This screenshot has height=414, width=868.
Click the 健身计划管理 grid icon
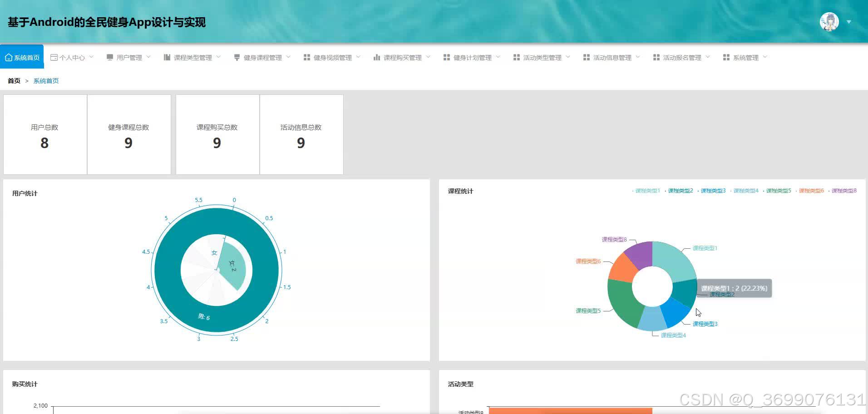click(447, 57)
